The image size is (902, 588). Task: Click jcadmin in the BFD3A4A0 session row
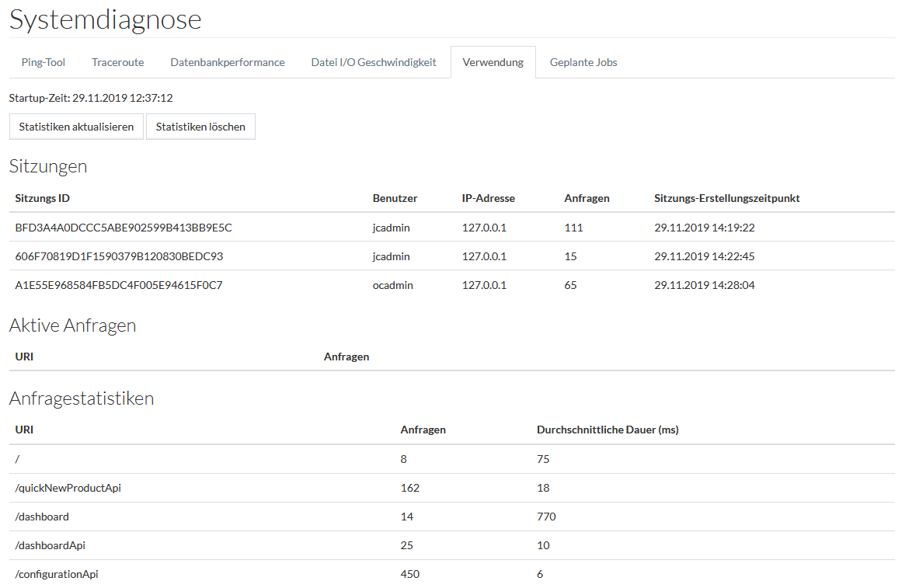(x=391, y=228)
